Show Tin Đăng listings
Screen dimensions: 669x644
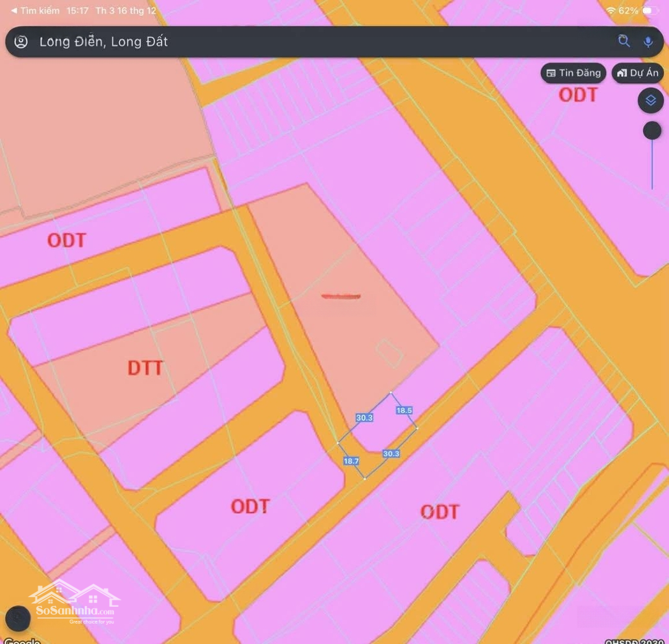pyautogui.click(x=573, y=73)
